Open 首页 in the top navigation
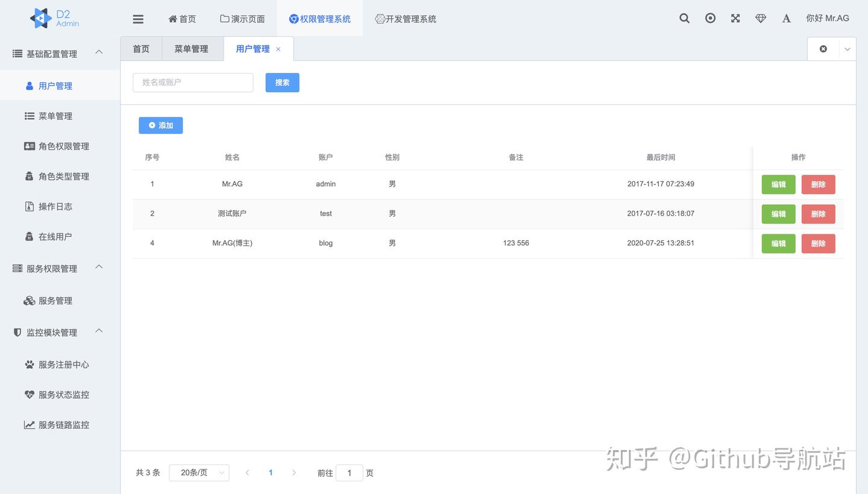Screen dimensions: 868x494 (x=181, y=19)
